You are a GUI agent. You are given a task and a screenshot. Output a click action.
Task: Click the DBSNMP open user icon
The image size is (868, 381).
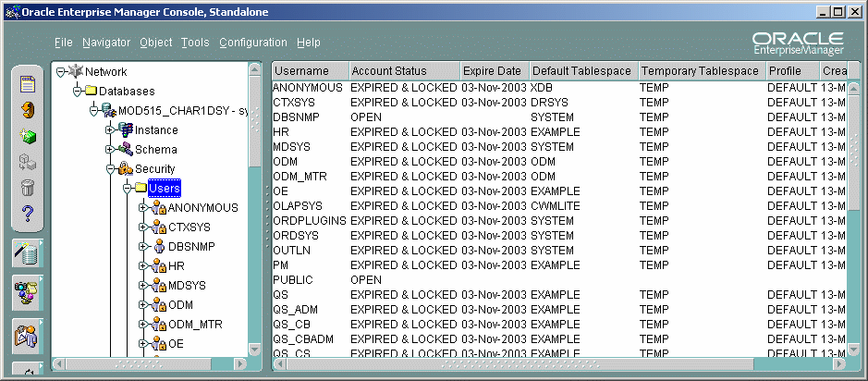pyautogui.click(x=159, y=246)
